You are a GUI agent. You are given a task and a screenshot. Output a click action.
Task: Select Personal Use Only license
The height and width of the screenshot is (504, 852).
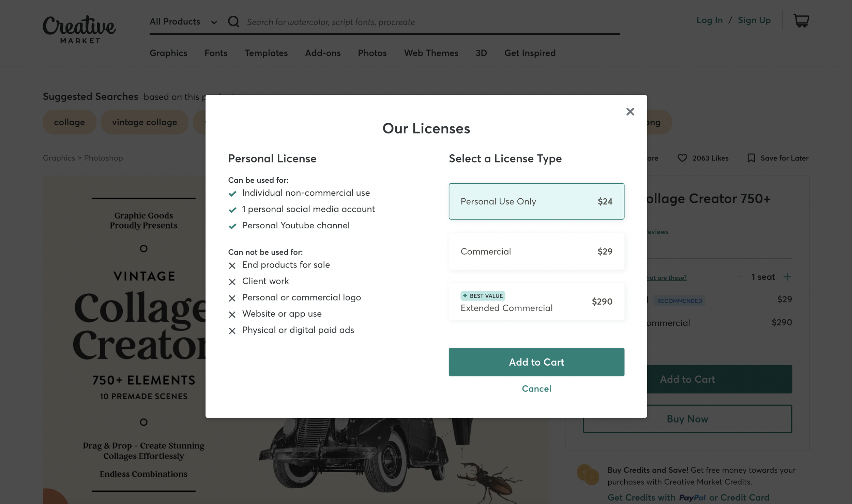tap(536, 201)
